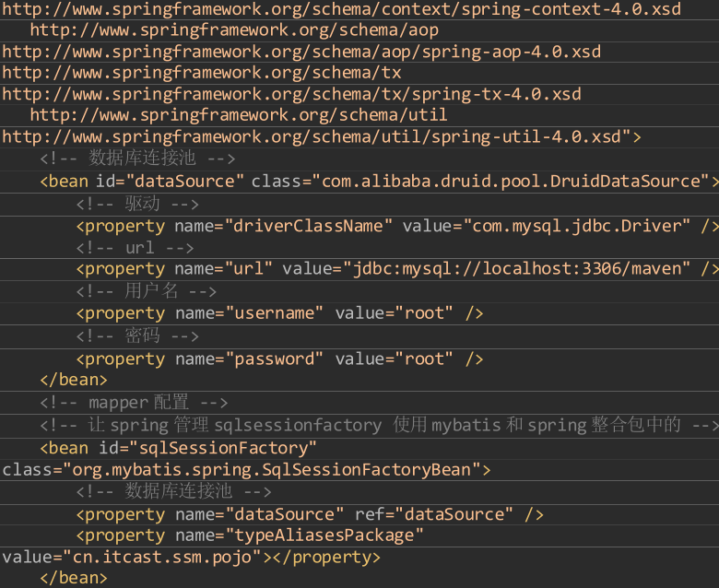The width and height of the screenshot is (719, 588).
Task: Click the dataSource DruidDataSource bean line
Action: pyautogui.click(x=379, y=182)
